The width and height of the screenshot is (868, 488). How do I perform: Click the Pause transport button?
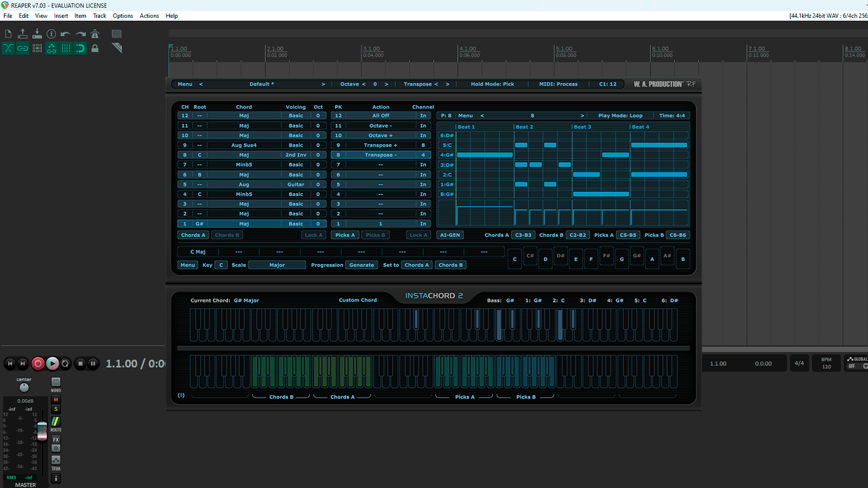tap(93, 363)
